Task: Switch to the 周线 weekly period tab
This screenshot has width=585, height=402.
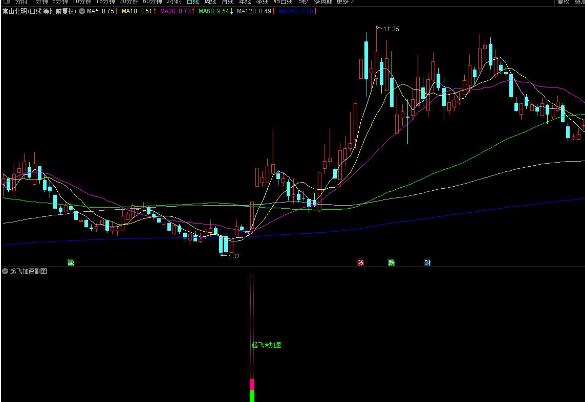Action: 211,2
